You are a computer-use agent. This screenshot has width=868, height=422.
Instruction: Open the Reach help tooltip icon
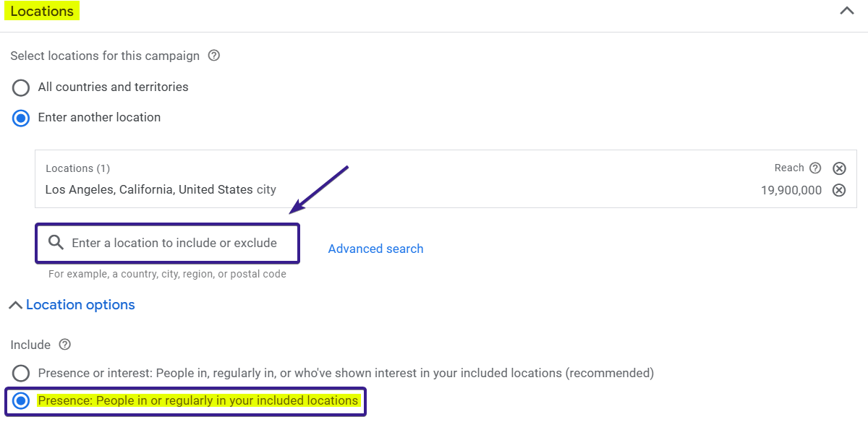pyautogui.click(x=815, y=168)
